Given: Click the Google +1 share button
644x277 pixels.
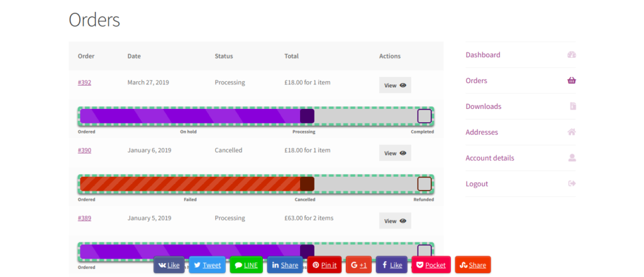Looking at the screenshot, I should (x=358, y=265).
